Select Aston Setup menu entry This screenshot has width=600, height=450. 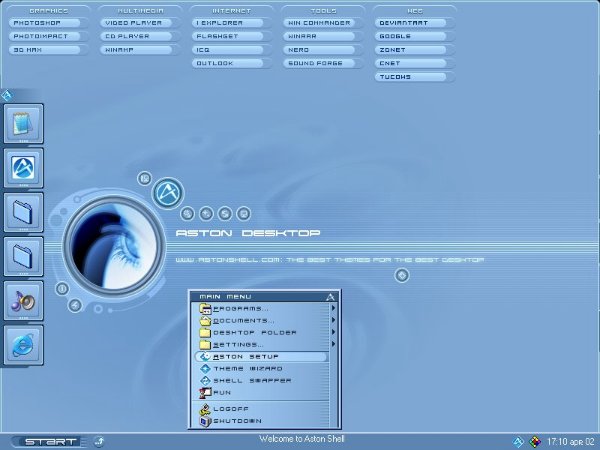[262, 357]
